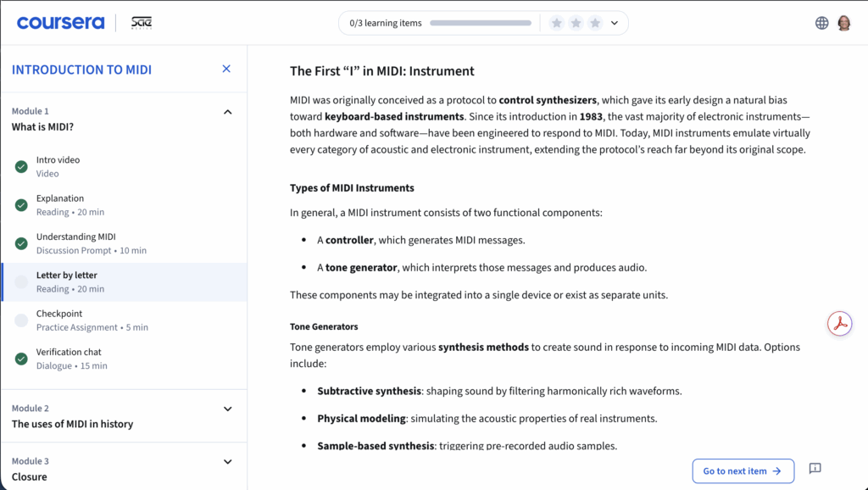The width and height of the screenshot is (868, 490).
Task: Expand Module 2: The uses of MIDI in history
Action: coord(227,408)
